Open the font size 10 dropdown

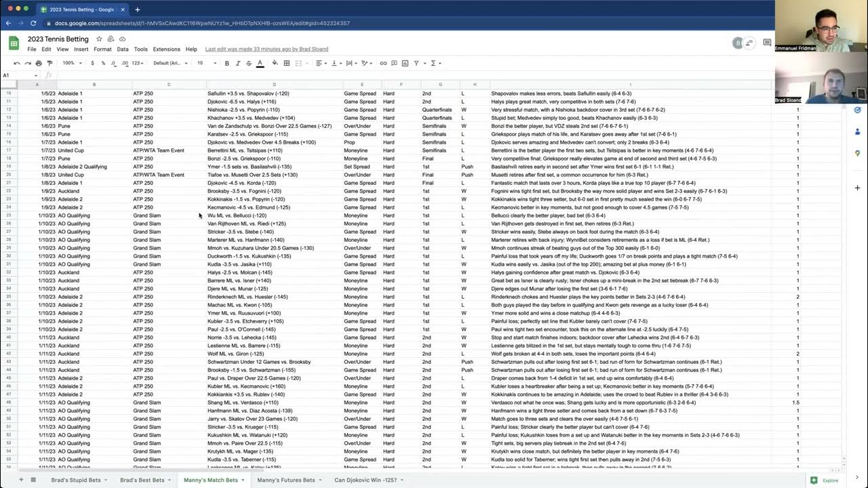207,63
